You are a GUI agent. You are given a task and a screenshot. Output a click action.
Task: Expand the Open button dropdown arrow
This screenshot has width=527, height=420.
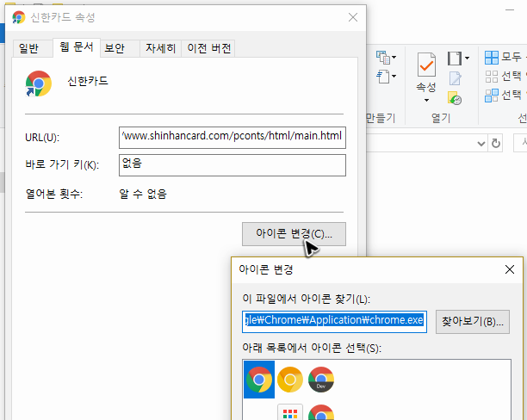[467, 59]
